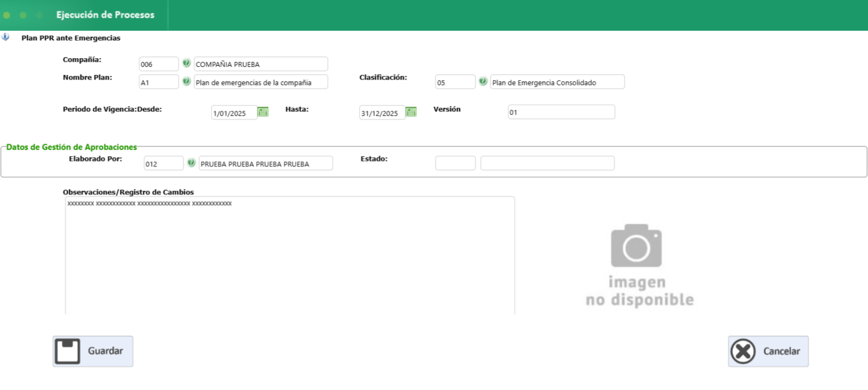The height and width of the screenshot is (390, 868).
Task: Select the COMPAÑIA PRUEBA name field
Action: pos(261,64)
